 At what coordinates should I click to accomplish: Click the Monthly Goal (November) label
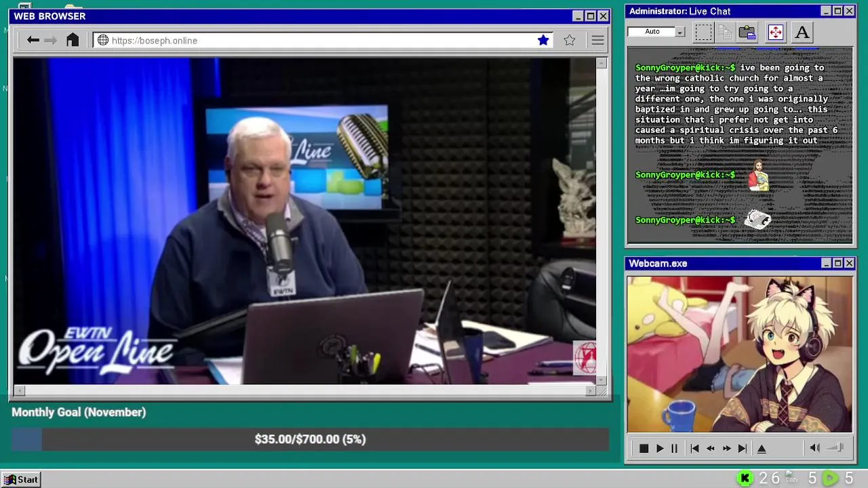[79, 412]
